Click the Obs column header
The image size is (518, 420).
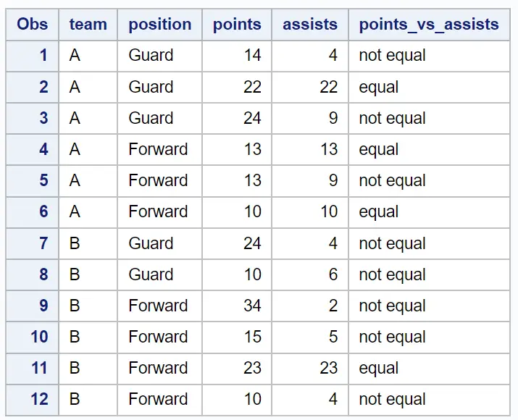pos(33,25)
